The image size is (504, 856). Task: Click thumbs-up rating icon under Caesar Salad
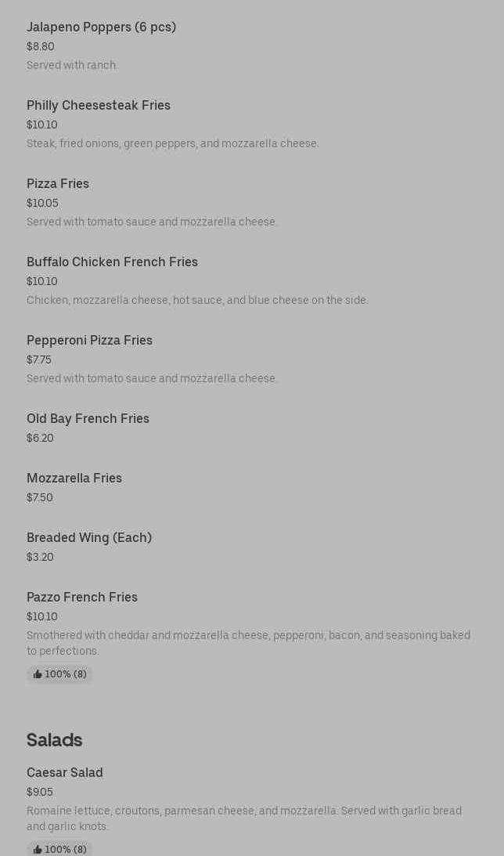38,850
